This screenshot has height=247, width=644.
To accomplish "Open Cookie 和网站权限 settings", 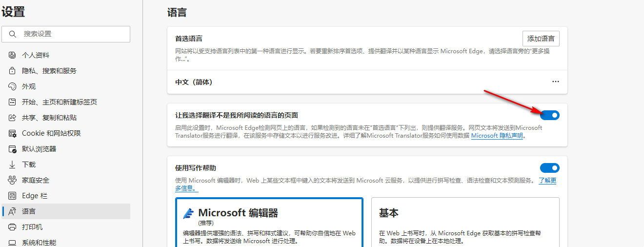I will (66, 133).
